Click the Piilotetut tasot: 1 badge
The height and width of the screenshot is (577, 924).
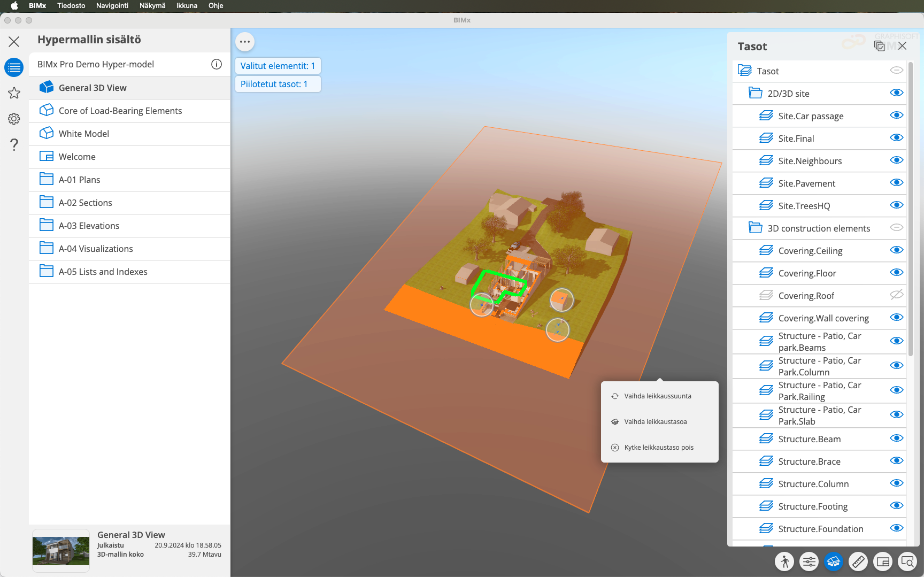[278, 84]
